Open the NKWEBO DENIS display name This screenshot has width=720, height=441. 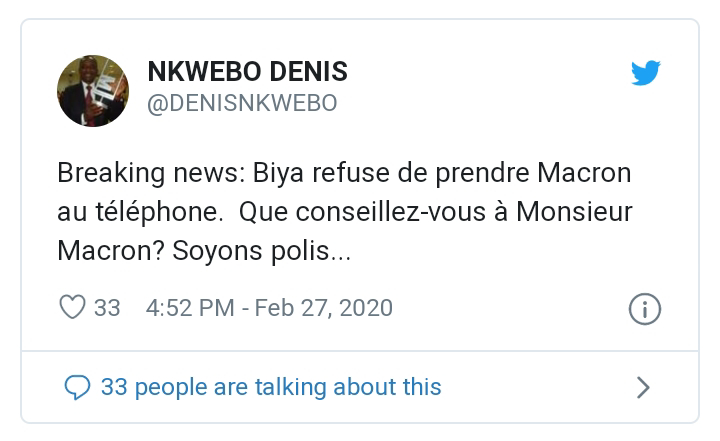(247, 72)
